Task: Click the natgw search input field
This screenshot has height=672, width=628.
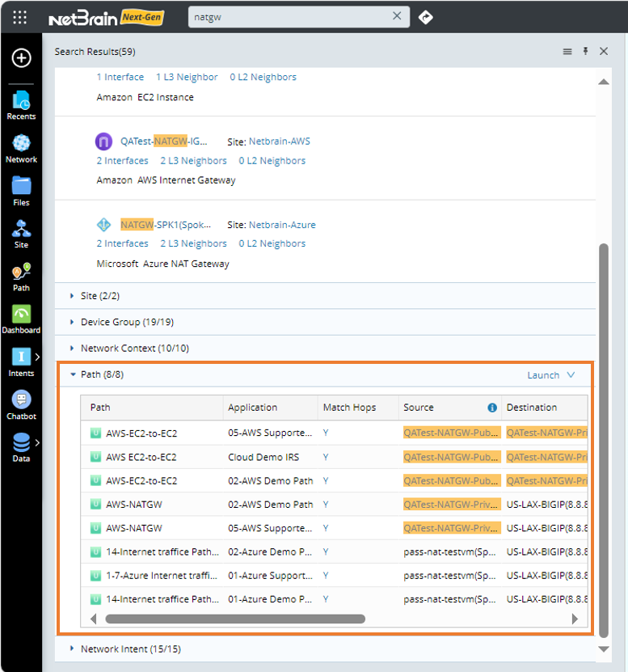Action: 289,17
